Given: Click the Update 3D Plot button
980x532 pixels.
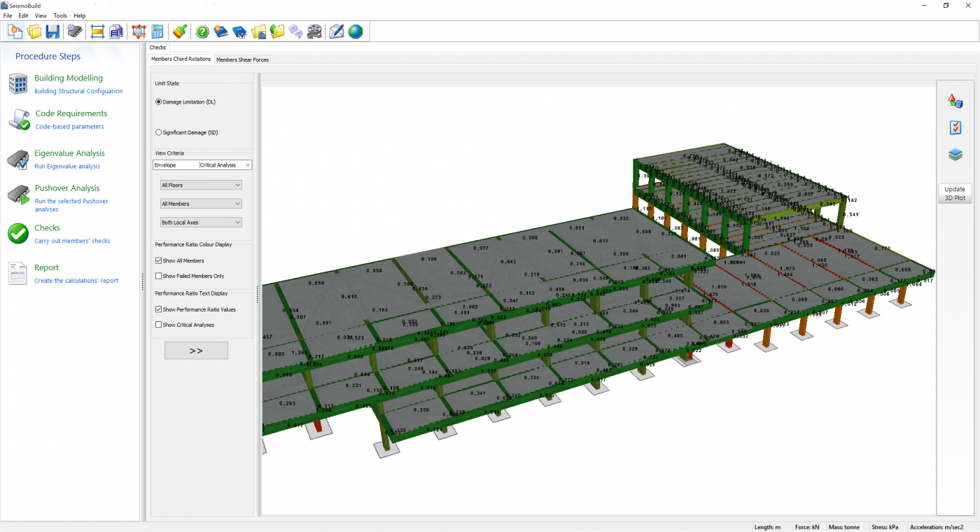Looking at the screenshot, I should tap(955, 194).
